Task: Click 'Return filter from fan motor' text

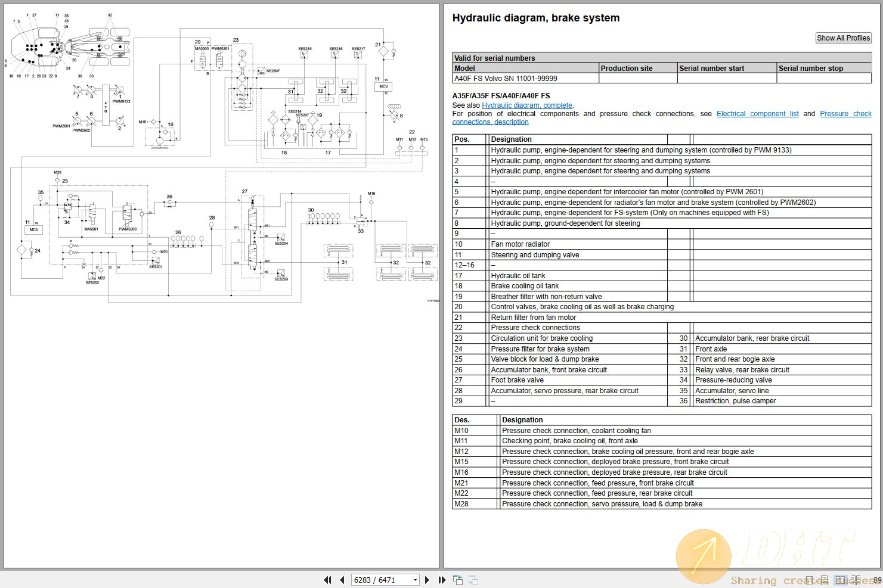Action: pyautogui.click(x=533, y=318)
